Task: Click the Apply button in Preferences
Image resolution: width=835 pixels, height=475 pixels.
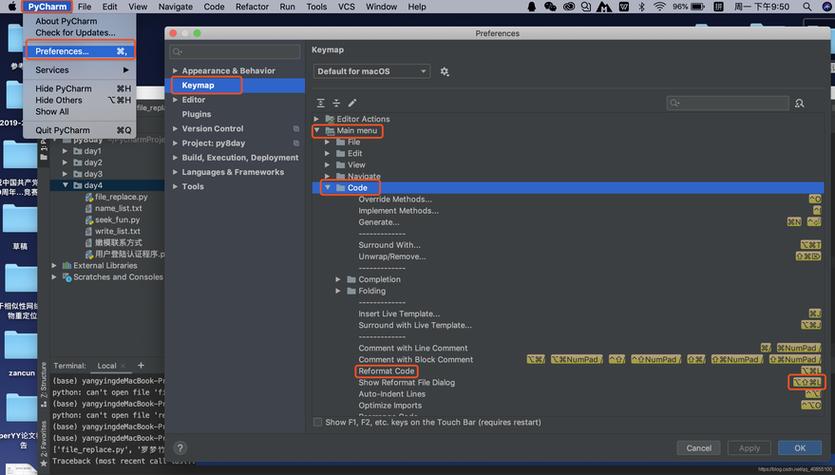Action: coord(749,448)
